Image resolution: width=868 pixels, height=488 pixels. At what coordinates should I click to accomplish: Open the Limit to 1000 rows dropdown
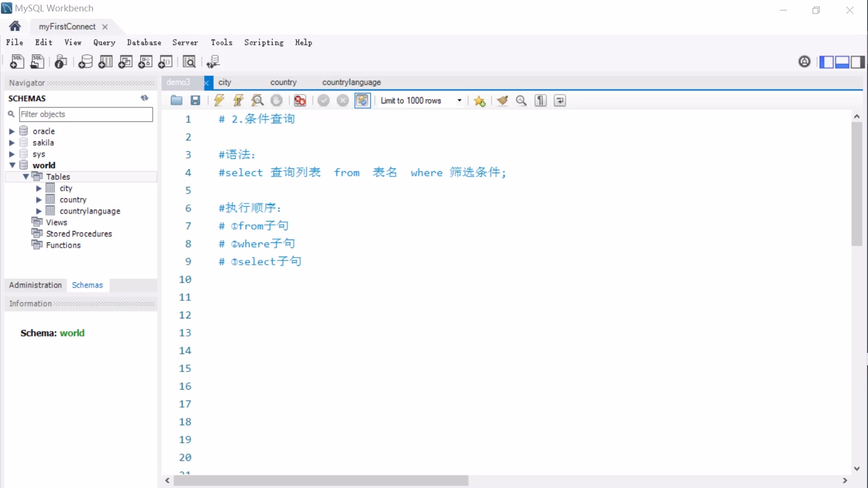pos(459,100)
